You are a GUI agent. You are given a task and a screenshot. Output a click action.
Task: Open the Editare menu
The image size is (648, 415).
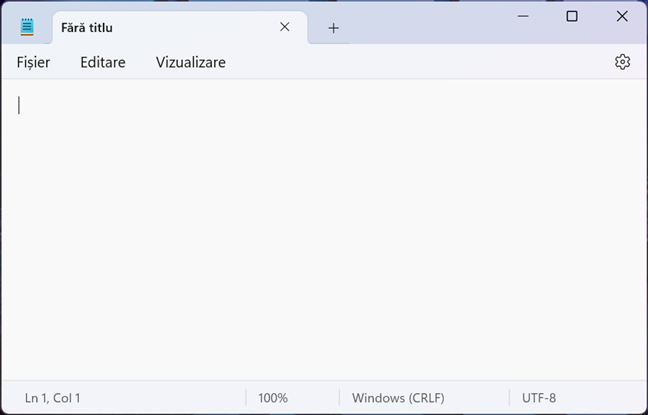[x=103, y=62]
